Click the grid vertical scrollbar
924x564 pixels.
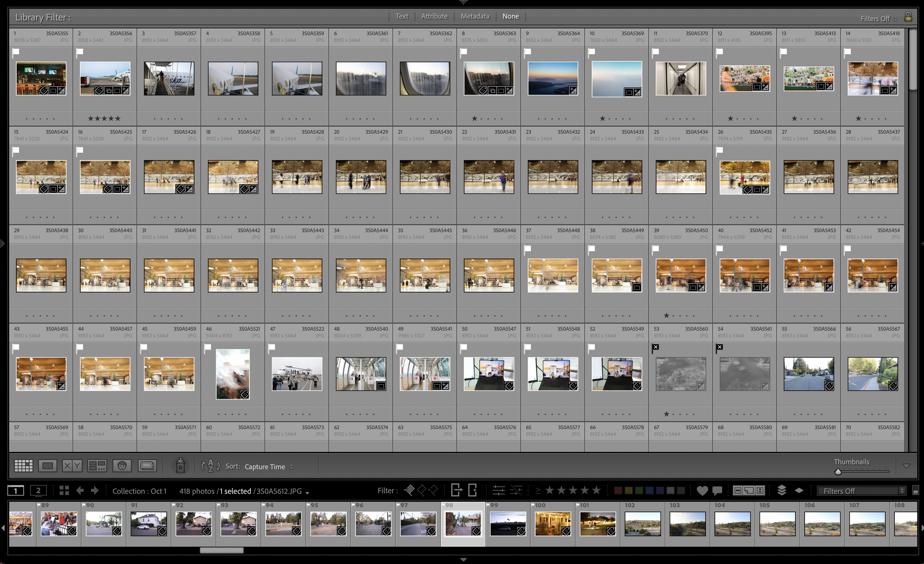tap(913, 60)
